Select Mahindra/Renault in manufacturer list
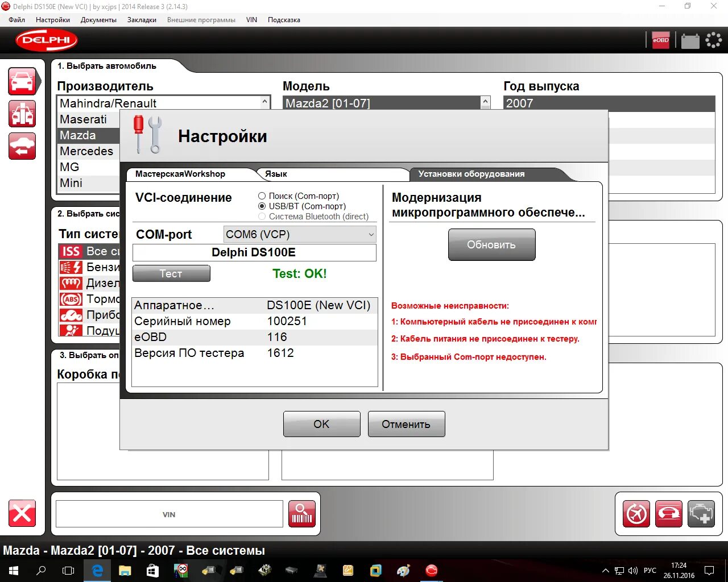This screenshot has width=728, height=582. coord(159,103)
